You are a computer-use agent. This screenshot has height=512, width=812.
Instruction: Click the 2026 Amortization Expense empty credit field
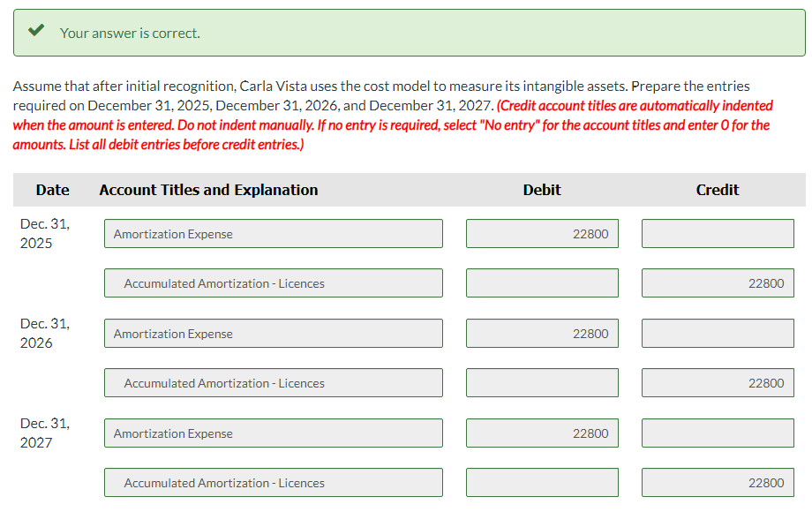[x=718, y=334]
